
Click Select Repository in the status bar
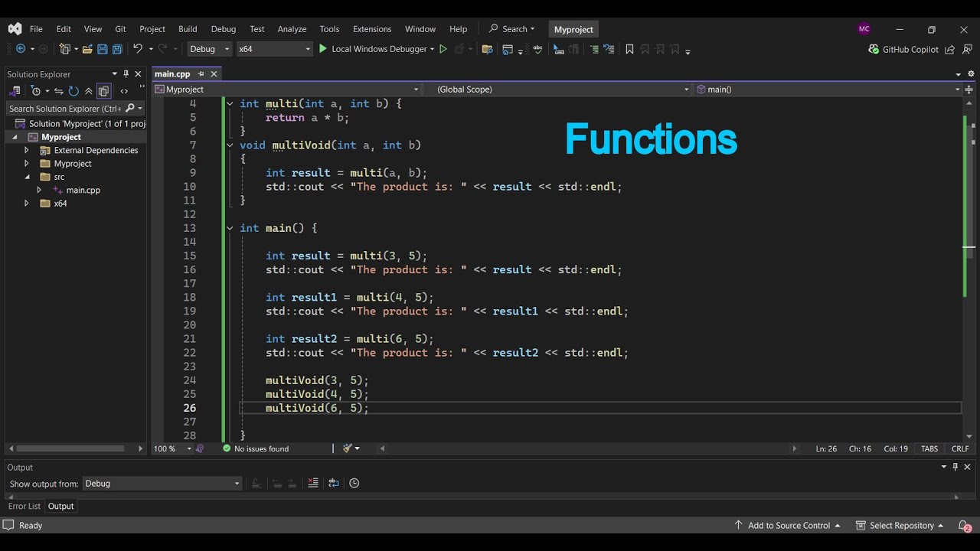click(x=900, y=526)
